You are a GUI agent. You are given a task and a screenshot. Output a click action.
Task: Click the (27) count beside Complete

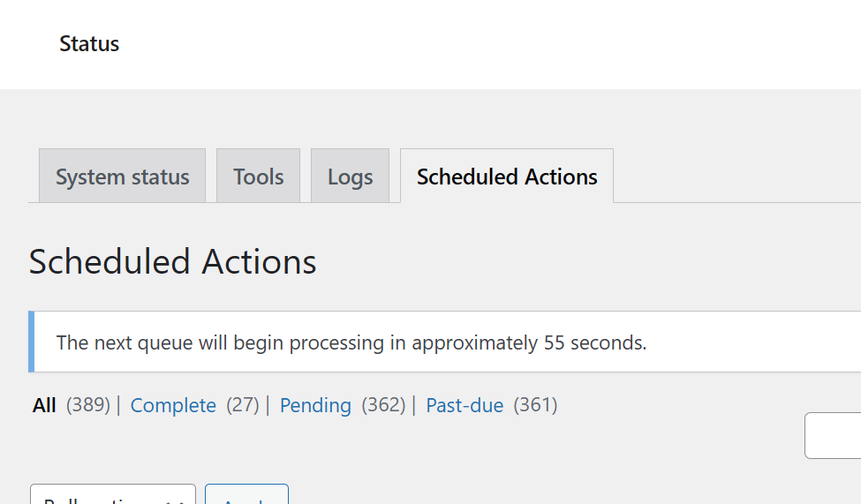pyautogui.click(x=243, y=405)
